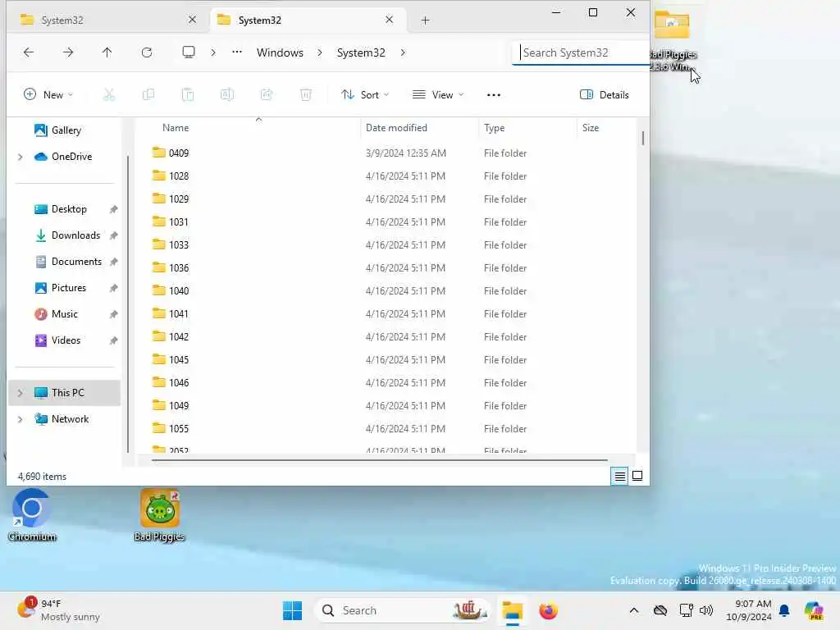Open the volume speaker tray icon
The height and width of the screenshot is (630, 840).
706,610
